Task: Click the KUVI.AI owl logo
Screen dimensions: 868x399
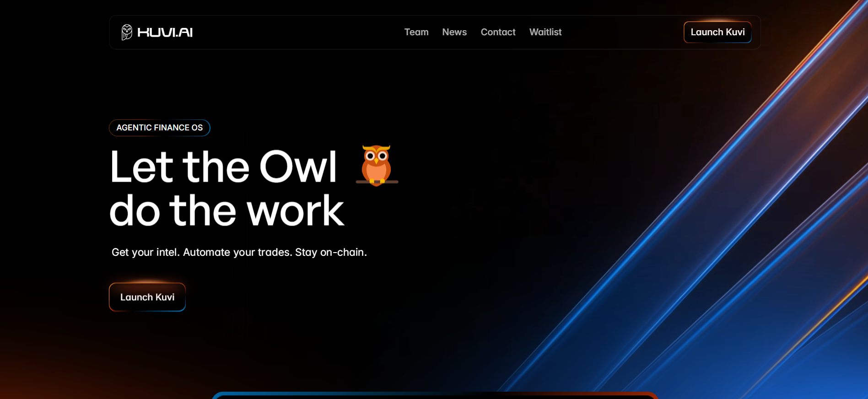Action: coord(157,32)
